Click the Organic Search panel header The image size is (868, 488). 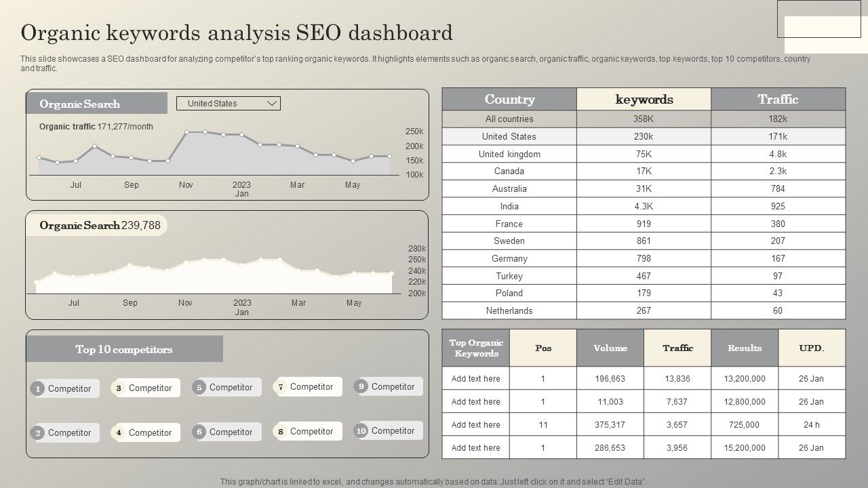pyautogui.click(x=96, y=103)
